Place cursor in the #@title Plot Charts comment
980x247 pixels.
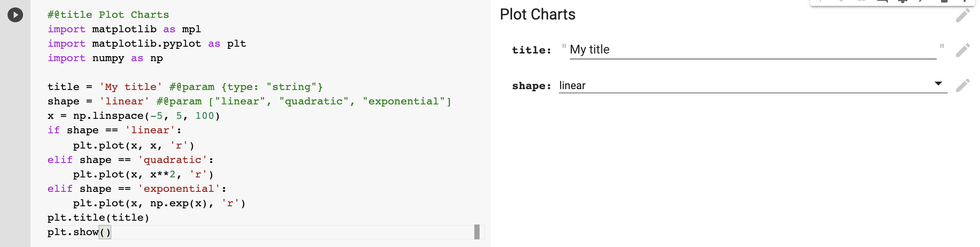click(108, 15)
